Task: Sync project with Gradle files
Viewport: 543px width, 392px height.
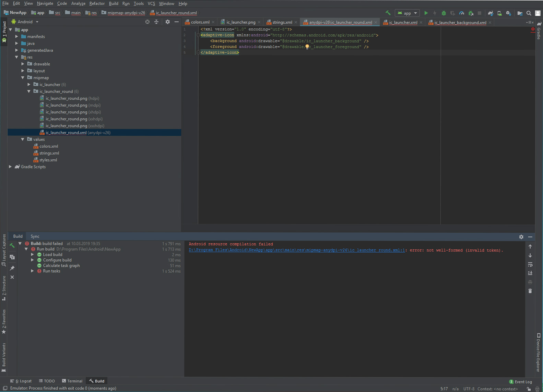Action: pyautogui.click(x=491, y=13)
